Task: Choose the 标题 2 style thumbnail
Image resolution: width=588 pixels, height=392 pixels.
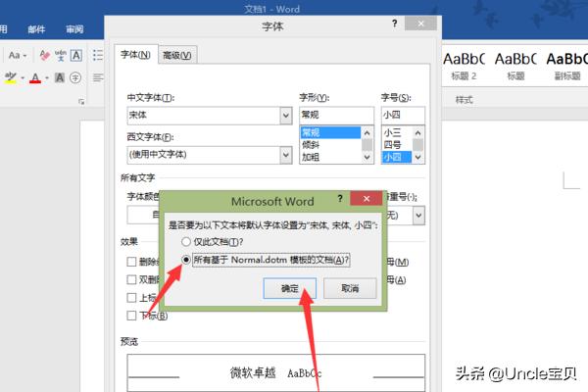Action: click(x=463, y=65)
